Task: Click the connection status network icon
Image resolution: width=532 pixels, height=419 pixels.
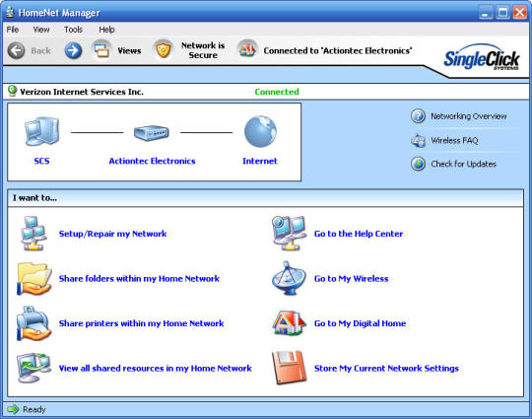Action: [x=247, y=50]
